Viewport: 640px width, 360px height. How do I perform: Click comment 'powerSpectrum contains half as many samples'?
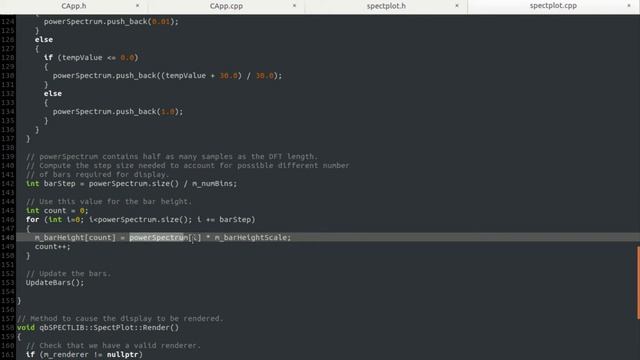coord(171,157)
